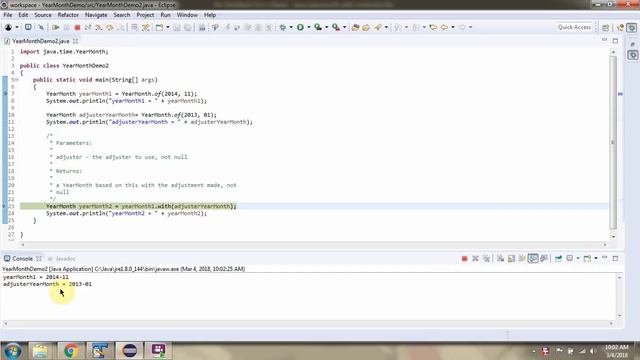Image resolution: width=640 pixels, height=360 pixels.
Task: Click the Step Into icon
Action: click(x=99, y=27)
